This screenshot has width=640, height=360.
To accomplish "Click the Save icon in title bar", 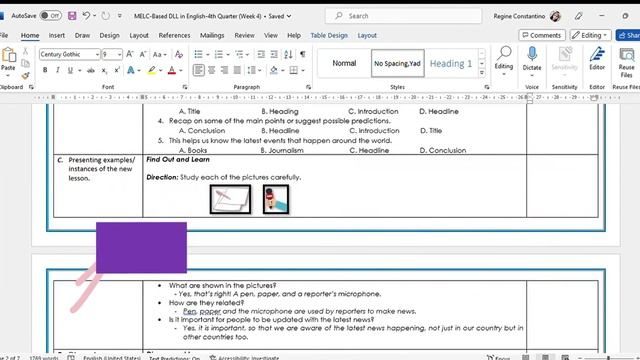I will pos(72,16).
